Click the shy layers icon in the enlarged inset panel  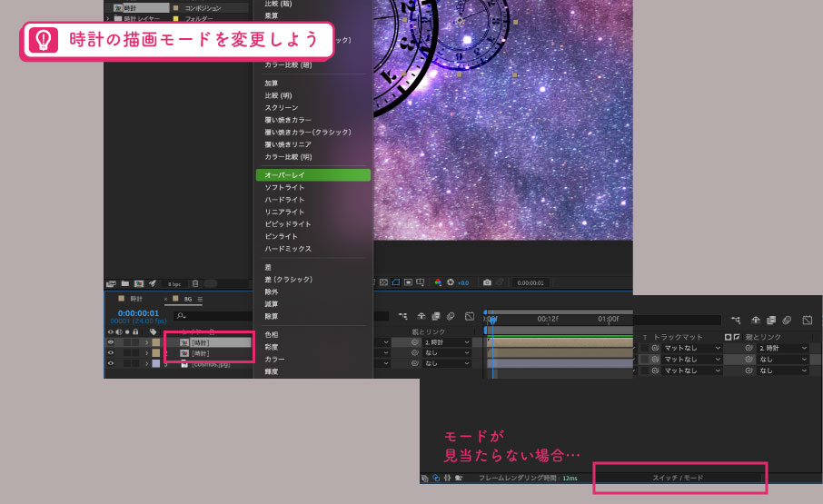(756, 320)
